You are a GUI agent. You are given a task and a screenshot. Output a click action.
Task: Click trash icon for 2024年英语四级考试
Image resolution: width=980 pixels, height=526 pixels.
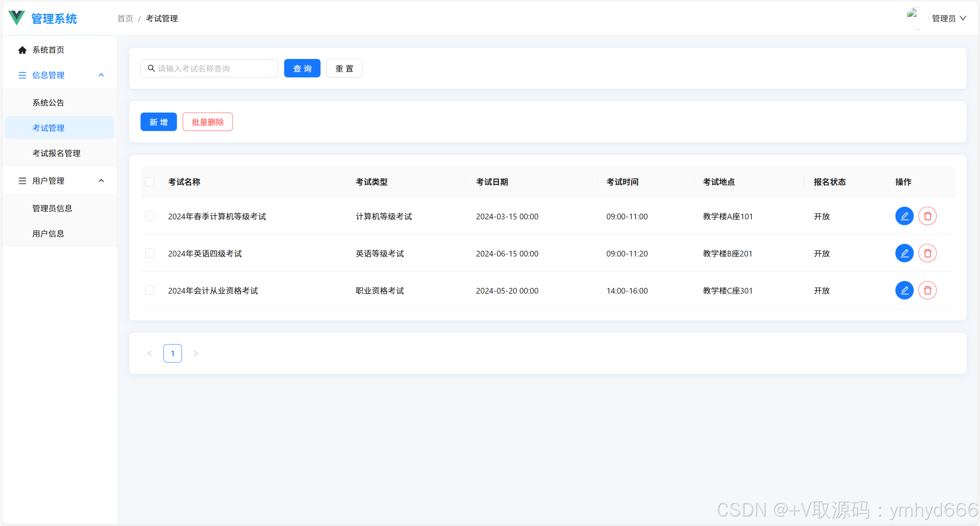point(927,253)
